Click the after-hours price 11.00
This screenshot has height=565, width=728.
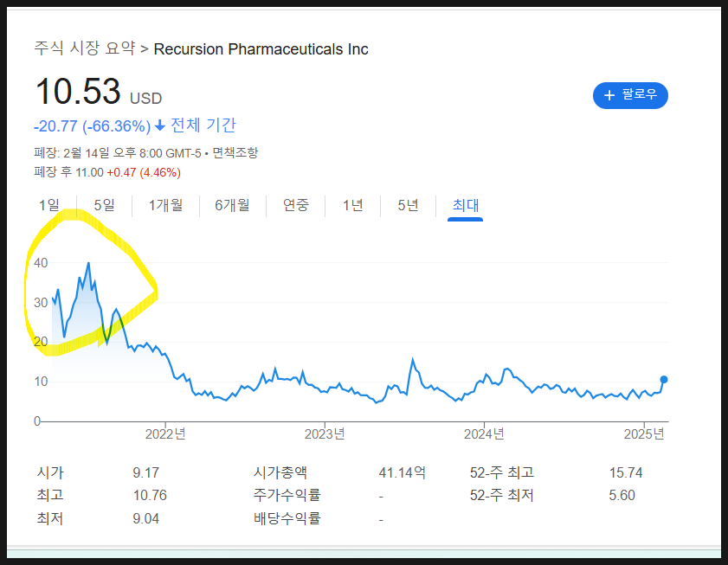click(x=90, y=173)
